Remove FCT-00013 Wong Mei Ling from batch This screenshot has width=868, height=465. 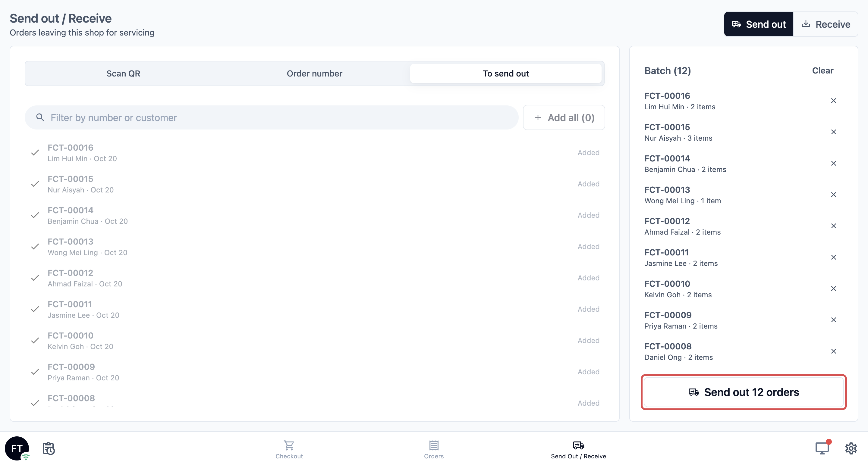(x=833, y=195)
